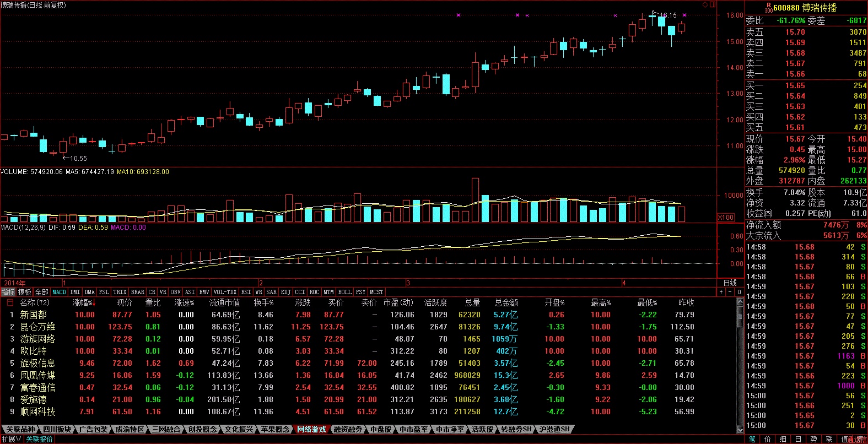Click the 价 price view button
Viewport: 868px width, 444px height.
coord(768,439)
